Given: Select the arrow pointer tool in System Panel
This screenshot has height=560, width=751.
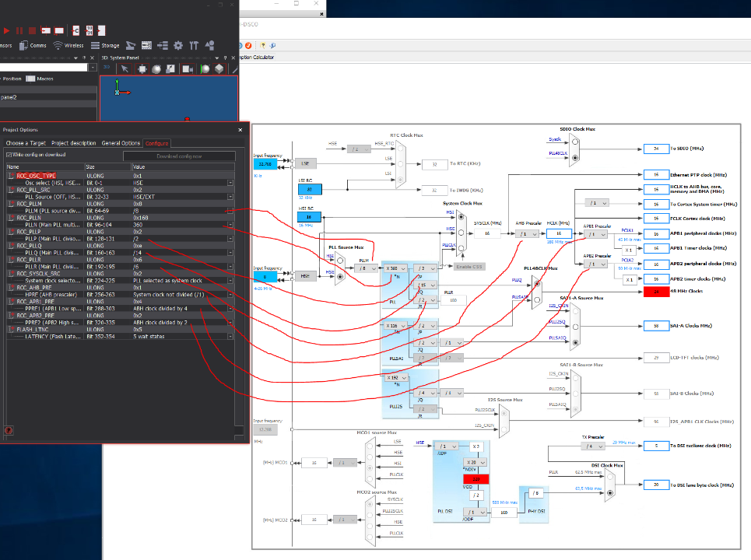Looking at the screenshot, I should click(x=125, y=69).
